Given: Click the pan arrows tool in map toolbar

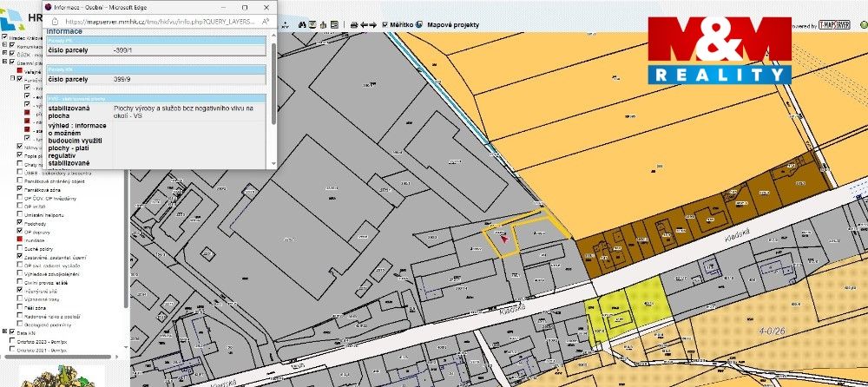Looking at the screenshot, I should coord(285,25).
